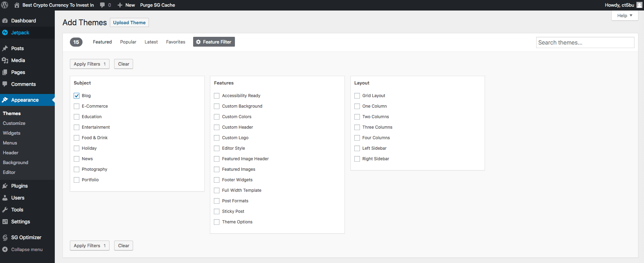Select the Four Columns checkbox

coord(357,138)
